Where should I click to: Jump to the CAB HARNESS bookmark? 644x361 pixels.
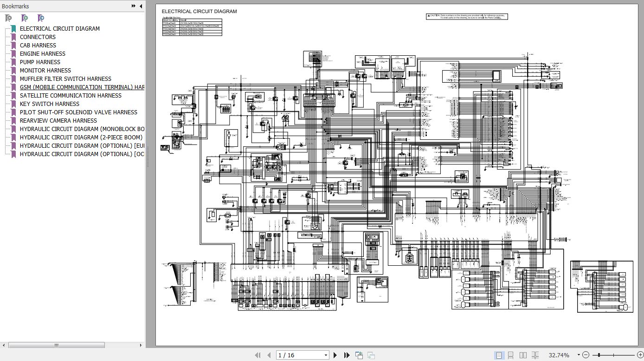[x=38, y=46]
